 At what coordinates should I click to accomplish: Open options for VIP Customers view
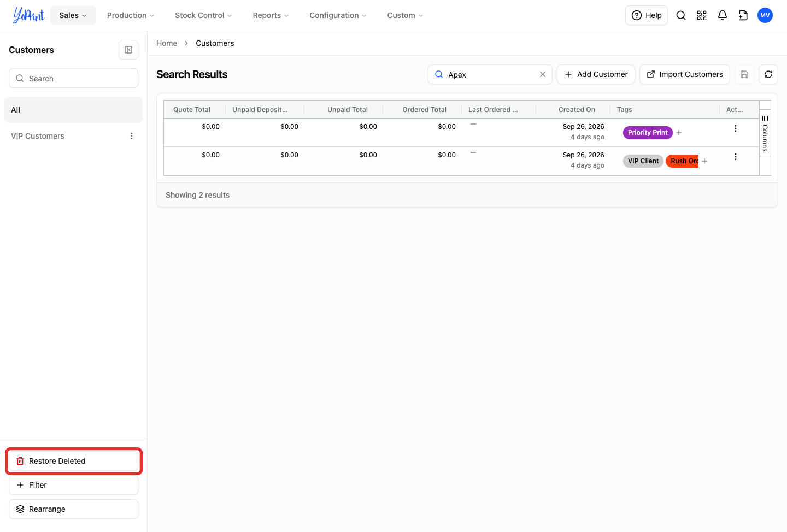(x=132, y=136)
